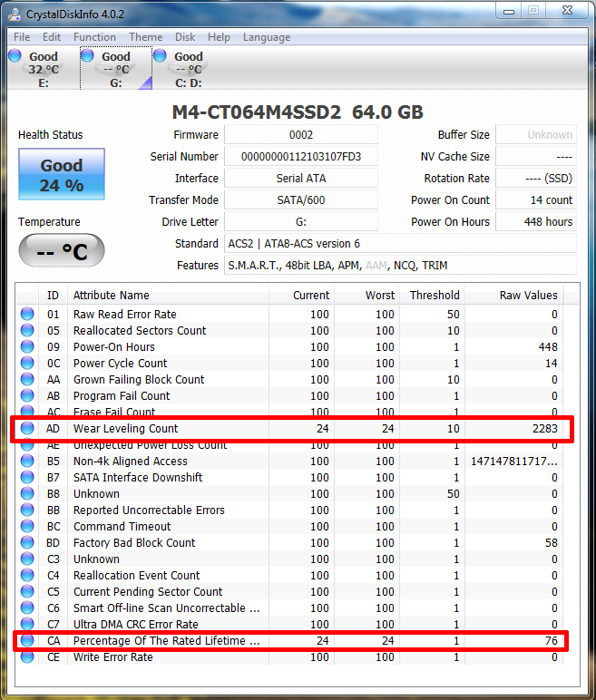The width and height of the screenshot is (596, 700).
Task: Click the Transfer Mode field SATA/600
Action: click(301, 200)
